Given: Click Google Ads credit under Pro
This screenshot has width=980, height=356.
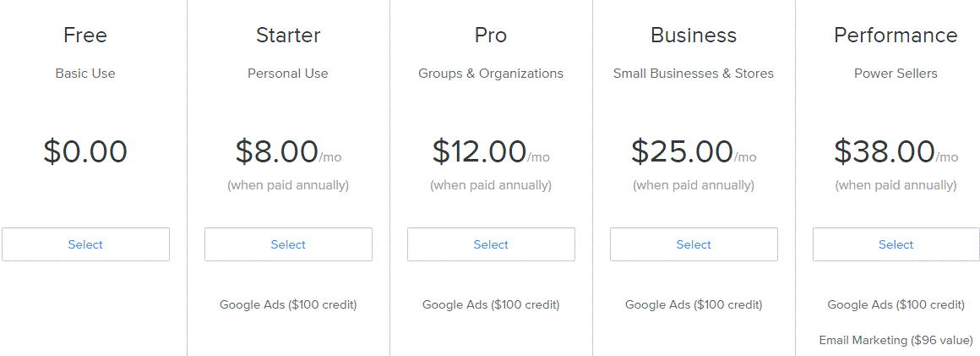Looking at the screenshot, I should click(491, 305).
